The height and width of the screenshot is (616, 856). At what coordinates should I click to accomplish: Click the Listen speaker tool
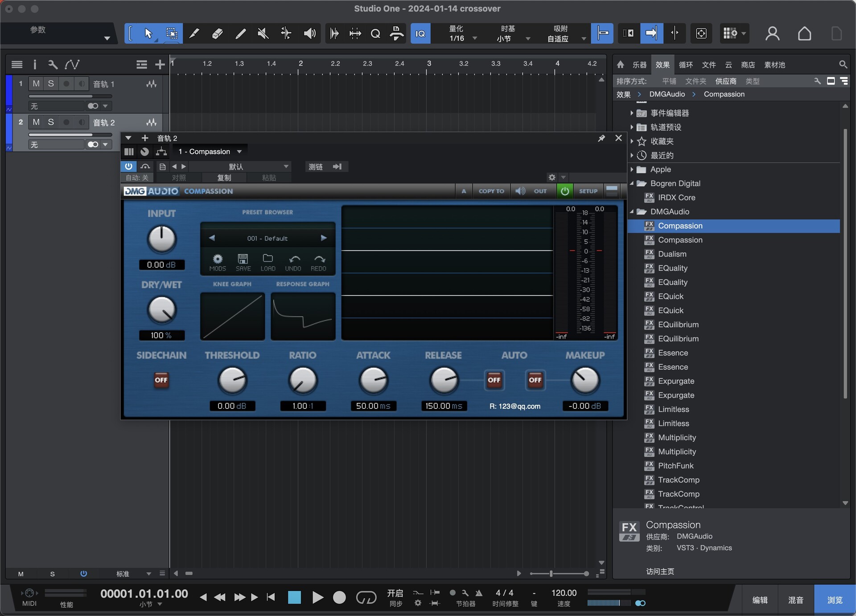coord(309,33)
